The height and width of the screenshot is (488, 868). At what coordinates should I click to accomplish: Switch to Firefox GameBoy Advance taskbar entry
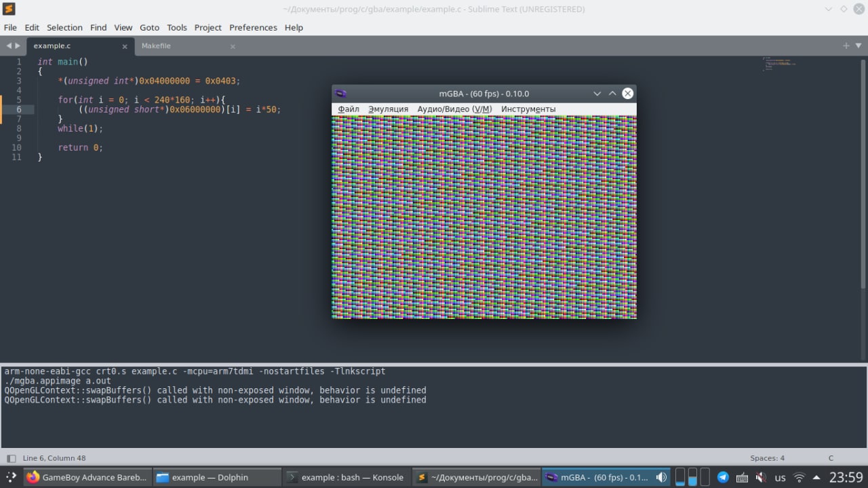pos(87,477)
